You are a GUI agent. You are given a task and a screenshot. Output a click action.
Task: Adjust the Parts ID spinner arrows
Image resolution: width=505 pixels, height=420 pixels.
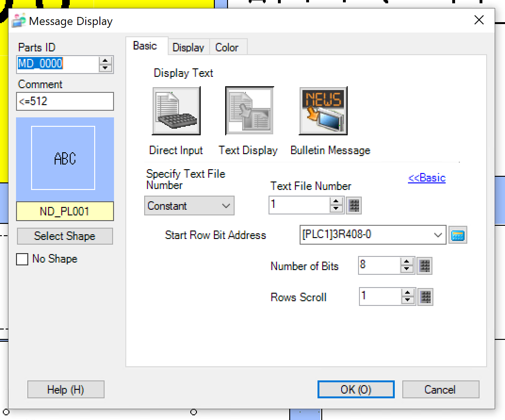[106, 64]
